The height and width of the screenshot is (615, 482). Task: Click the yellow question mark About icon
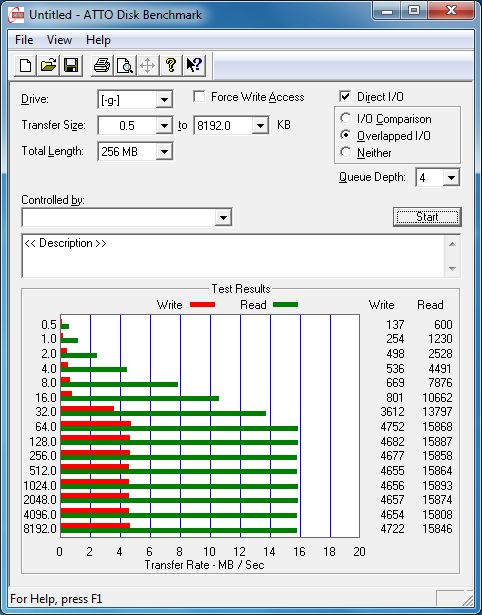[171, 66]
